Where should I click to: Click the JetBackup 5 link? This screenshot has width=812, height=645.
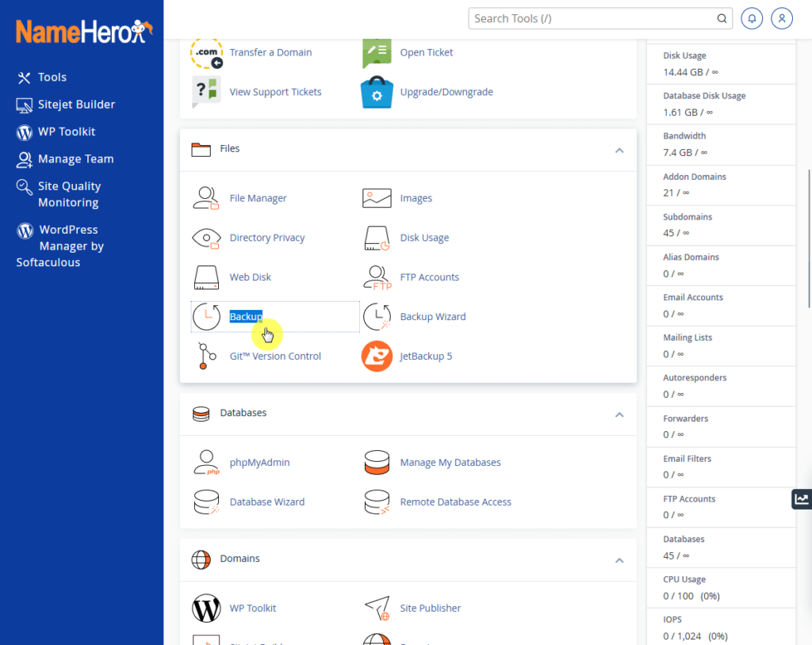pyautogui.click(x=426, y=356)
